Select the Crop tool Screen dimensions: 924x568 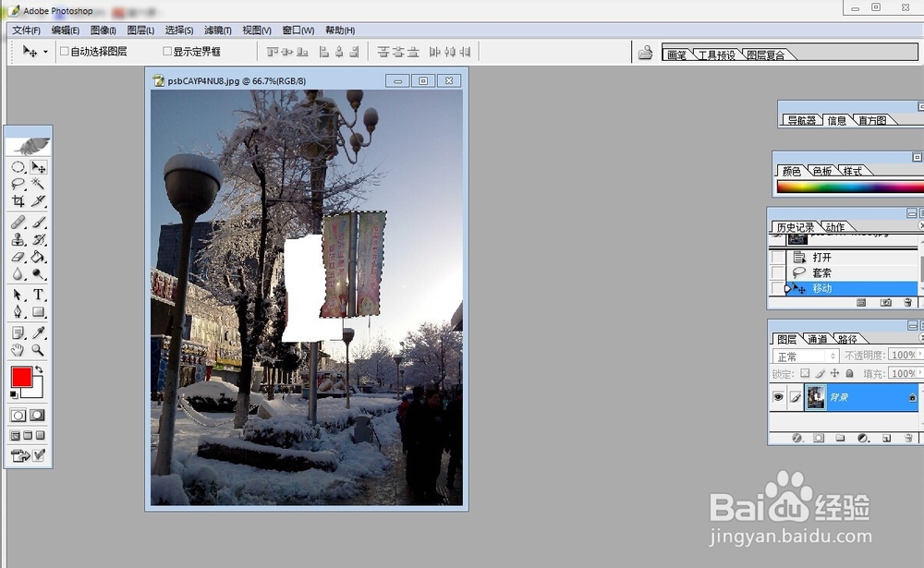(18, 201)
